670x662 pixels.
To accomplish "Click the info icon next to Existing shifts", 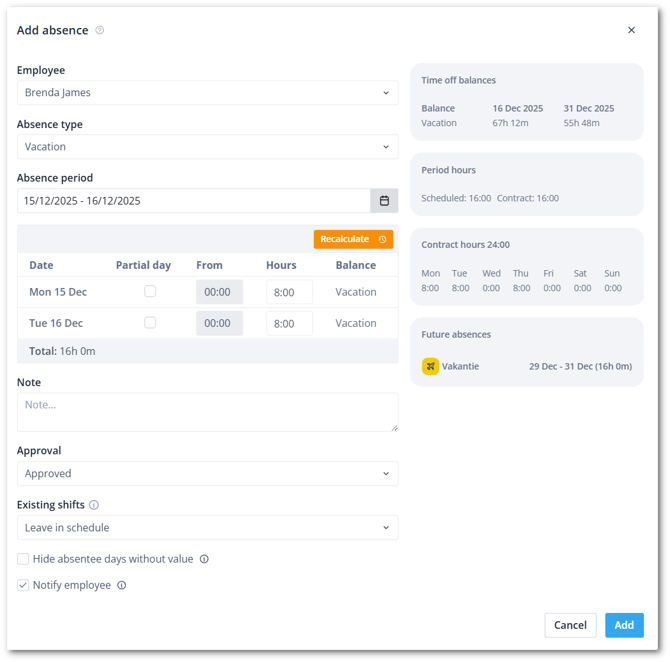I will pos(94,506).
